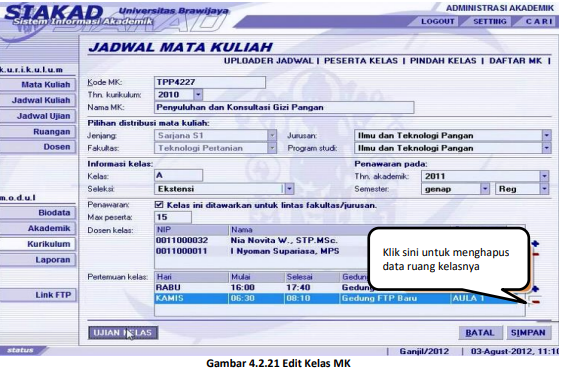
Task: Open the Dosen sidebar item
Action: tap(38, 147)
